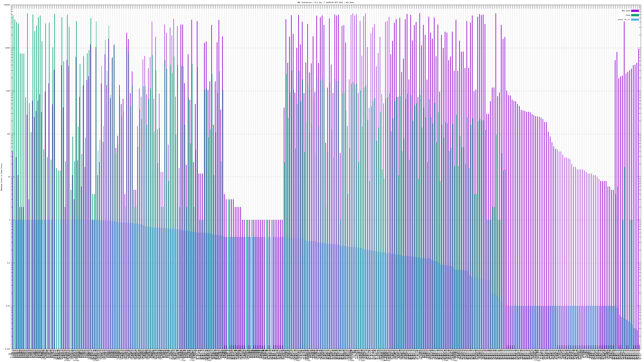Screen dimensions: 644x362
Task: Click the green Spam legend swatch
Action: pyautogui.click(x=635, y=15)
